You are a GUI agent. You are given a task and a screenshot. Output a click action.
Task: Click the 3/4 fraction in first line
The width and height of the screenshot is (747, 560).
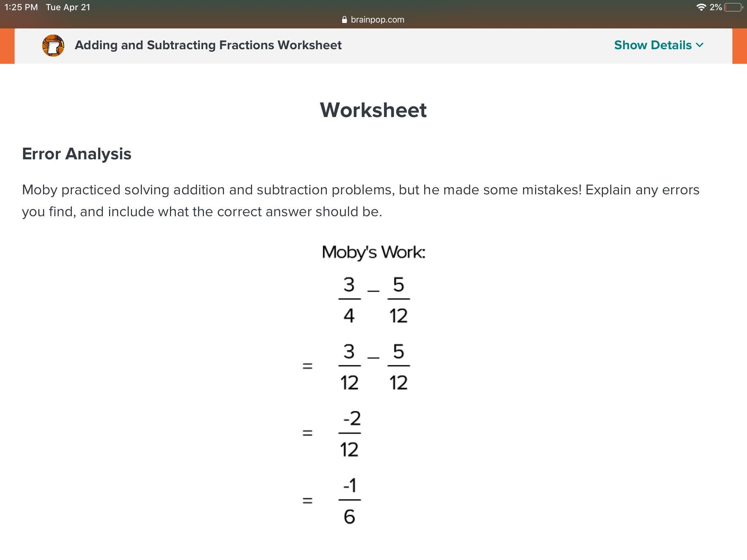click(349, 300)
